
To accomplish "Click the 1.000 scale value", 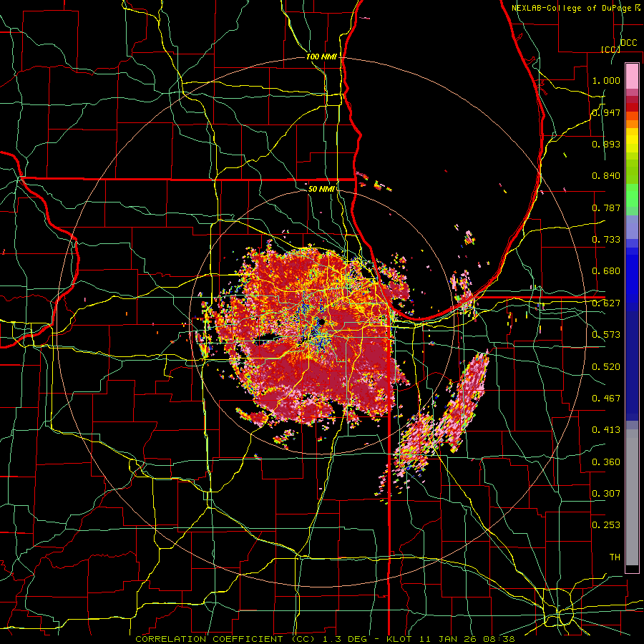I will coord(606,80).
